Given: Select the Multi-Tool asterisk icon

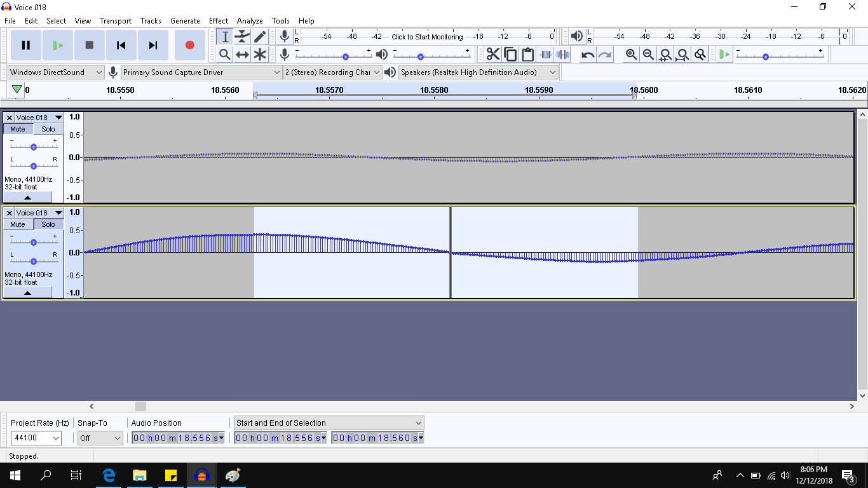Looking at the screenshot, I should tap(260, 55).
